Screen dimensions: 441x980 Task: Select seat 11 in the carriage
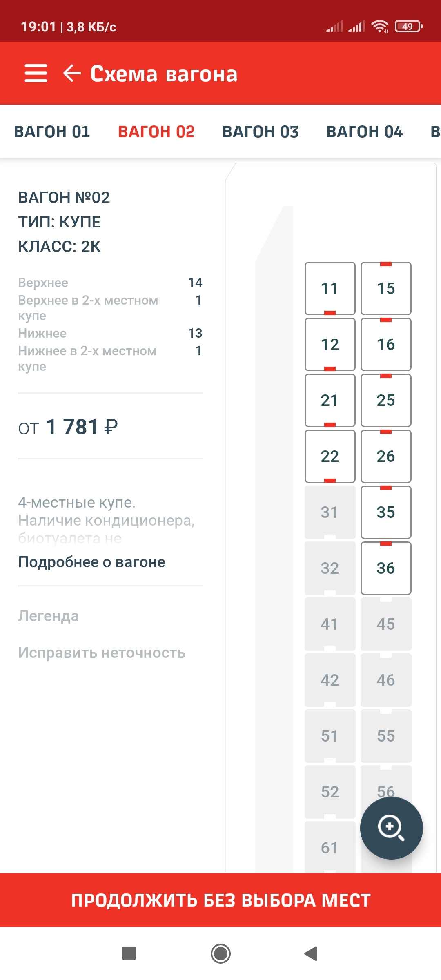point(330,288)
